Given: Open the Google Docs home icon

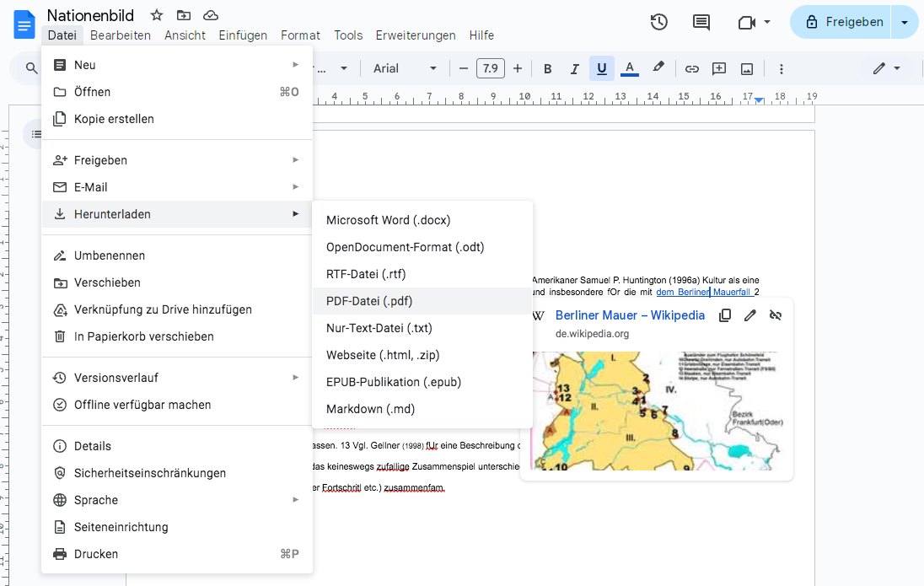Looking at the screenshot, I should pos(24,24).
